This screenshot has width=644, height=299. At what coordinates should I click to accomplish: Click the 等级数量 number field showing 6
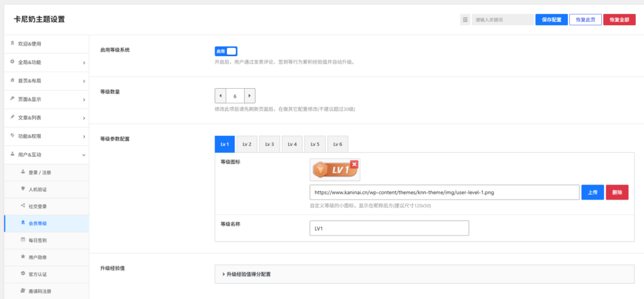pos(235,96)
